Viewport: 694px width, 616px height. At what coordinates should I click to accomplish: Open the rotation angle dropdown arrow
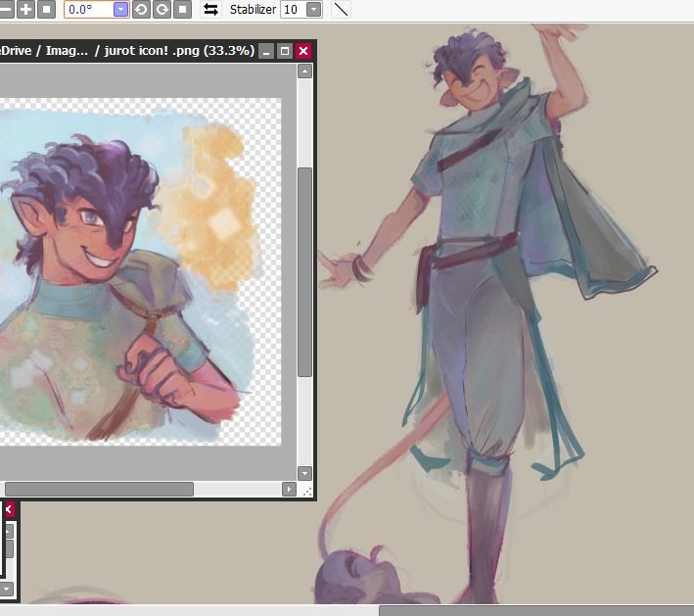120,9
